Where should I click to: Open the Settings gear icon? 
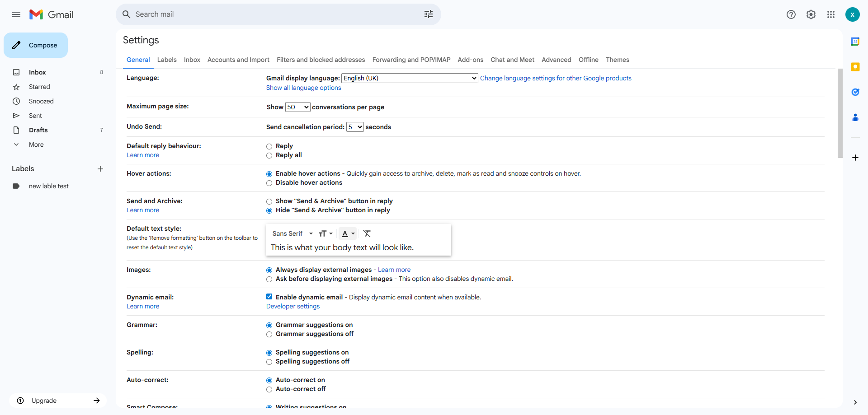click(811, 14)
